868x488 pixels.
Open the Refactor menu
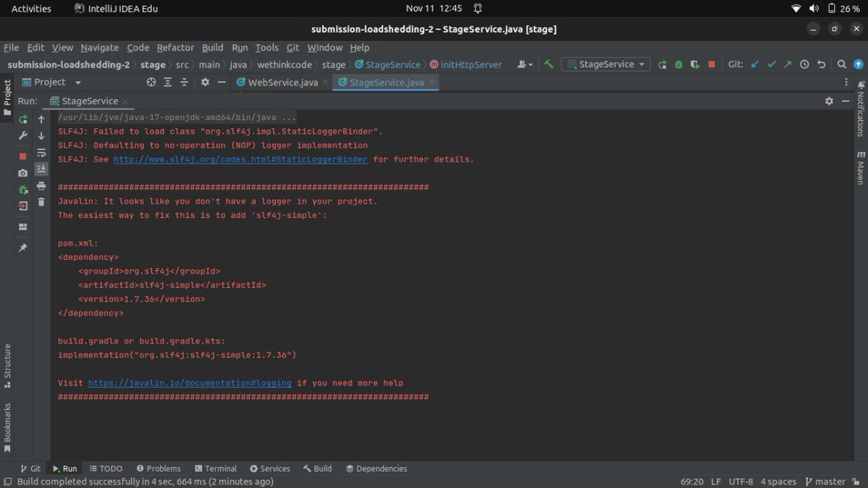coord(175,48)
